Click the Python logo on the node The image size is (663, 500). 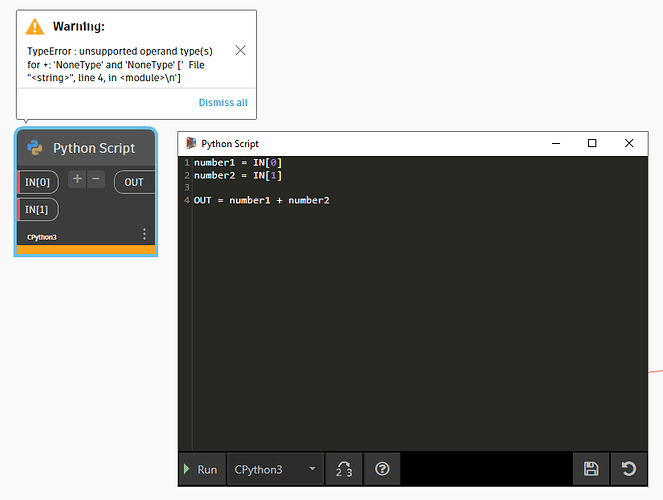pos(35,148)
